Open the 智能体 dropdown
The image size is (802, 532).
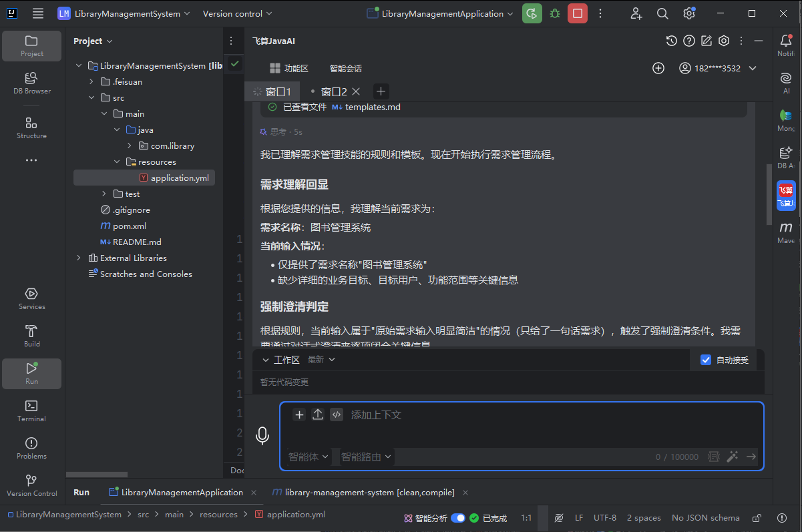(309, 457)
